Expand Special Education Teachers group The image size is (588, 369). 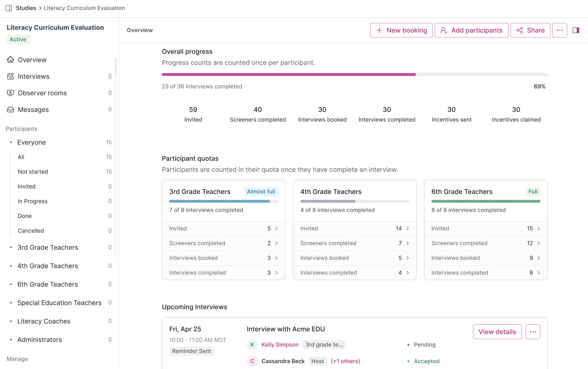(x=11, y=303)
